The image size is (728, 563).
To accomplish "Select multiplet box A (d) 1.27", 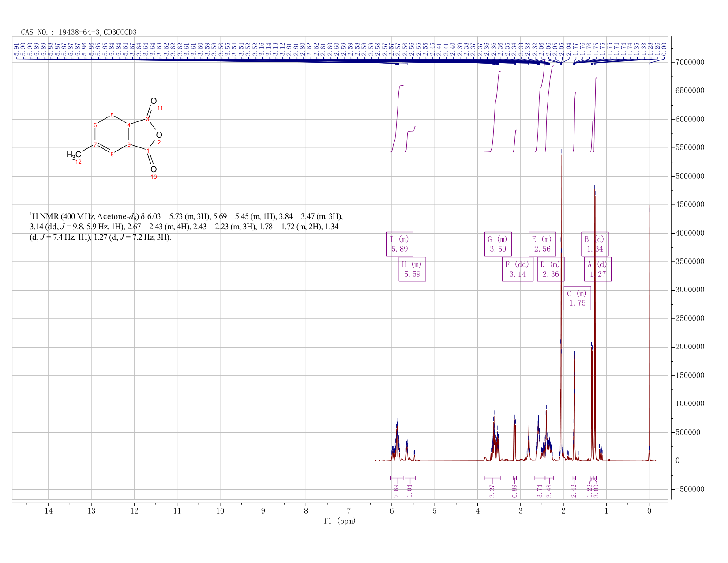I will click(598, 269).
